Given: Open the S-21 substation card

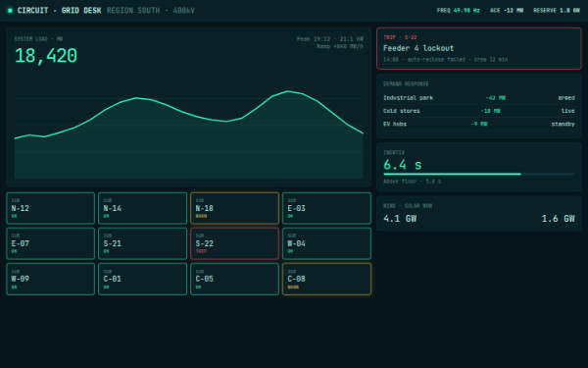Looking at the screenshot, I should 142,243.
